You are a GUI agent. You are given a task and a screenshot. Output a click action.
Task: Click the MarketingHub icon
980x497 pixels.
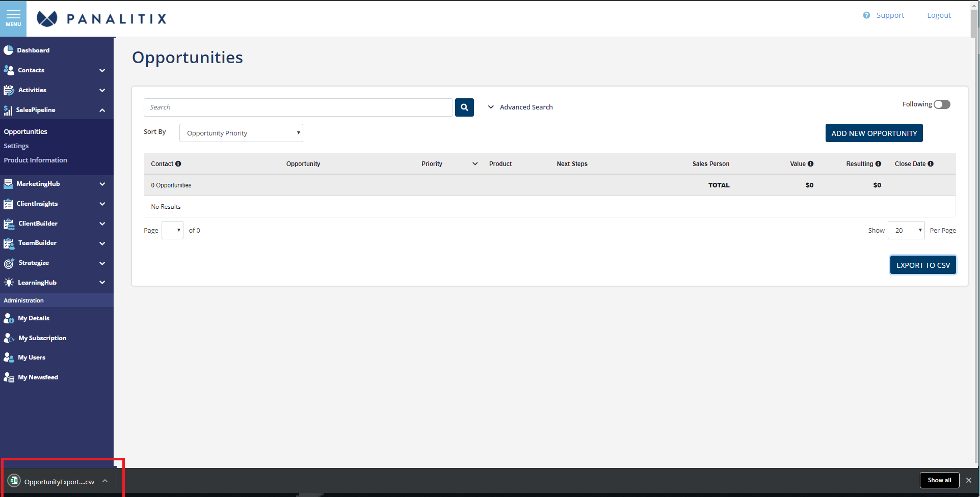click(x=8, y=183)
